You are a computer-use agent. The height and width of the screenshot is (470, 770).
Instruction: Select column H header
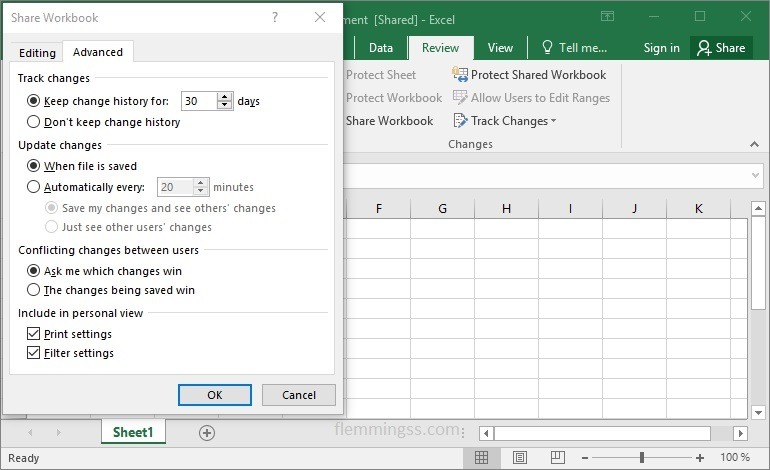click(506, 208)
